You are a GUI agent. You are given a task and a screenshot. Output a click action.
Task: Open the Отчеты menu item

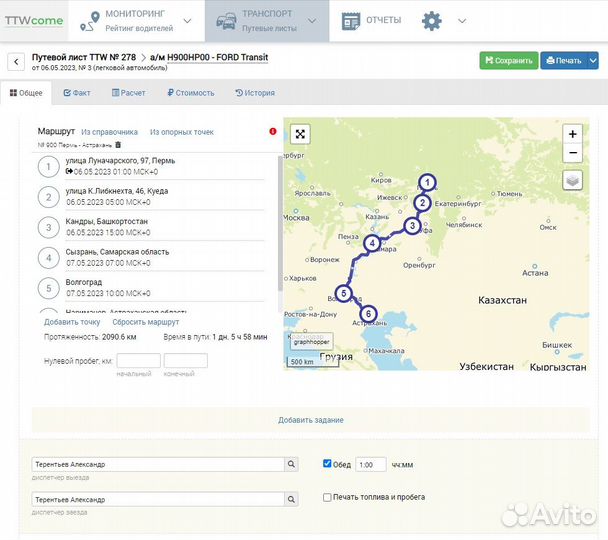pyautogui.click(x=371, y=21)
